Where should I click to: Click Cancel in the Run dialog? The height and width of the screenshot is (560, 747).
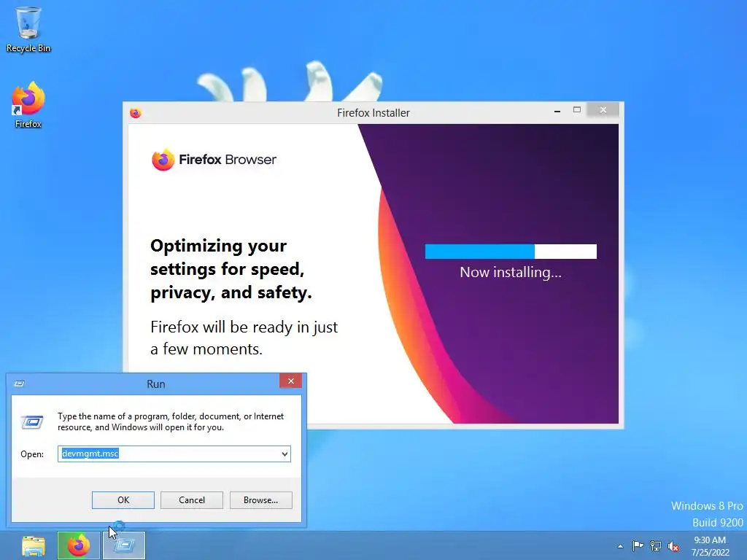(192, 500)
